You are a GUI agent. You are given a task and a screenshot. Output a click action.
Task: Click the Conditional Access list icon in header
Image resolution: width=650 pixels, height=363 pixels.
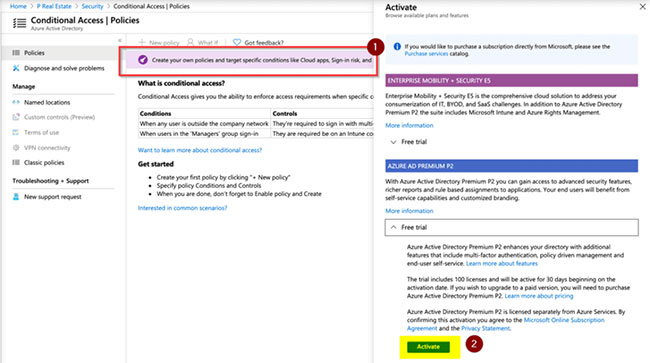[19, 23]
